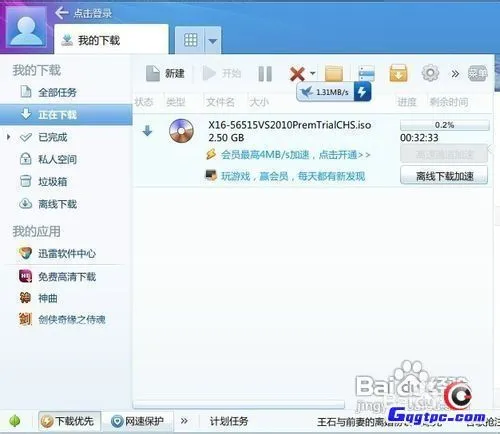Screen dimensions: 500x434
Task: Delete the task with the red X icon
Action: point(297,74)
